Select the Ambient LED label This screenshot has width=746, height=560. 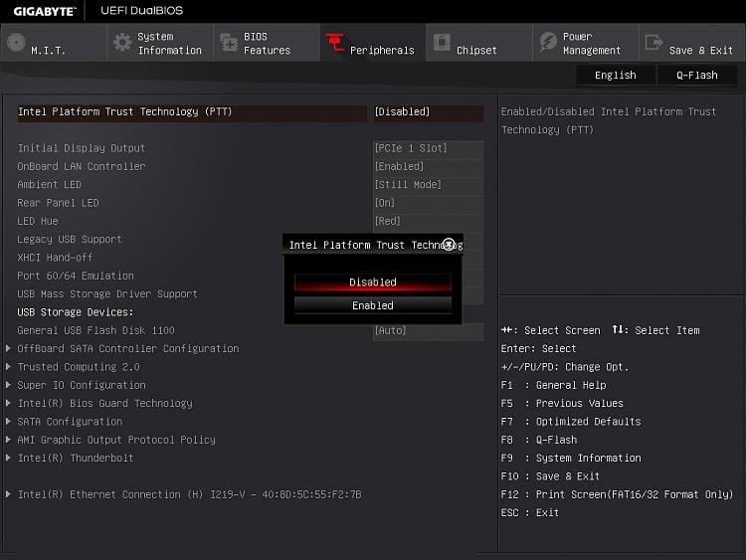coord(50,185)
